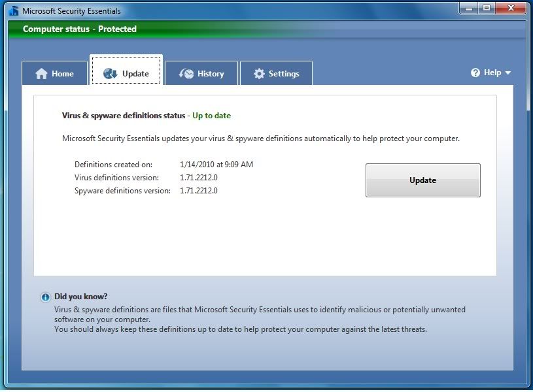Click tip line starting 'You should always keep'

[240, 329]
